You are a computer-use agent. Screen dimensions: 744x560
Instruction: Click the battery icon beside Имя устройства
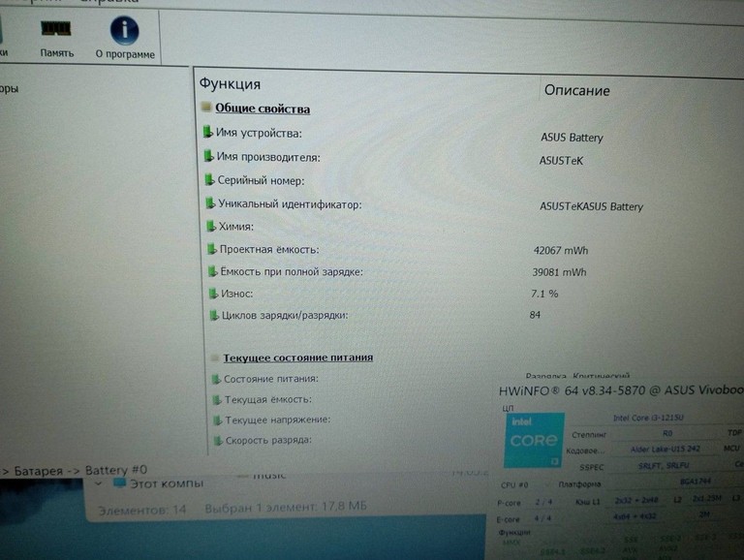[207, 132]
